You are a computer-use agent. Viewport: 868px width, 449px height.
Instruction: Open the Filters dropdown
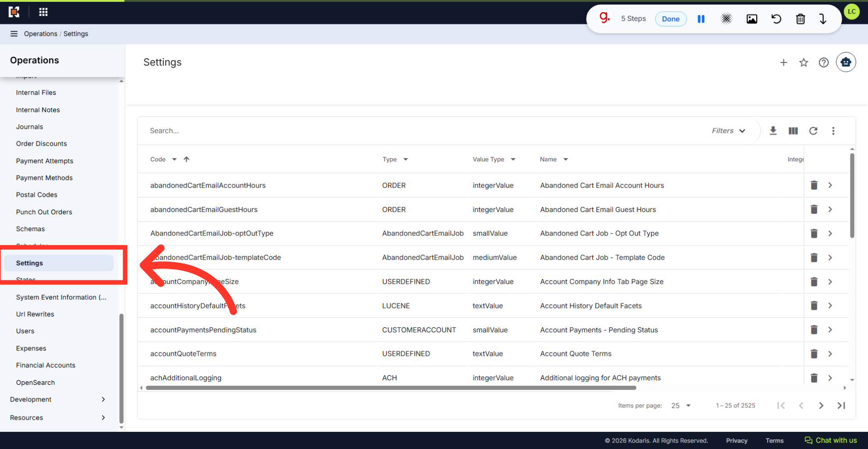[x=728, y=131]
